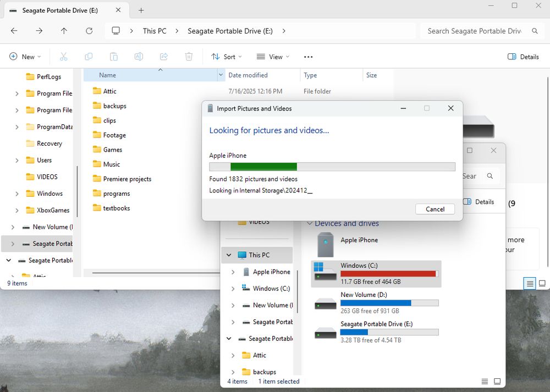Refresh the Seagate Portable Drive folder

pos(89,31)
